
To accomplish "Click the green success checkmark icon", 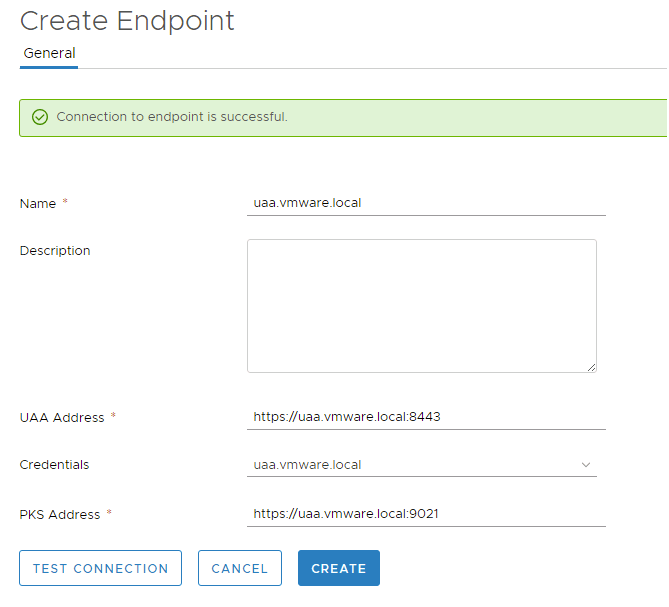I will (40, 117).
